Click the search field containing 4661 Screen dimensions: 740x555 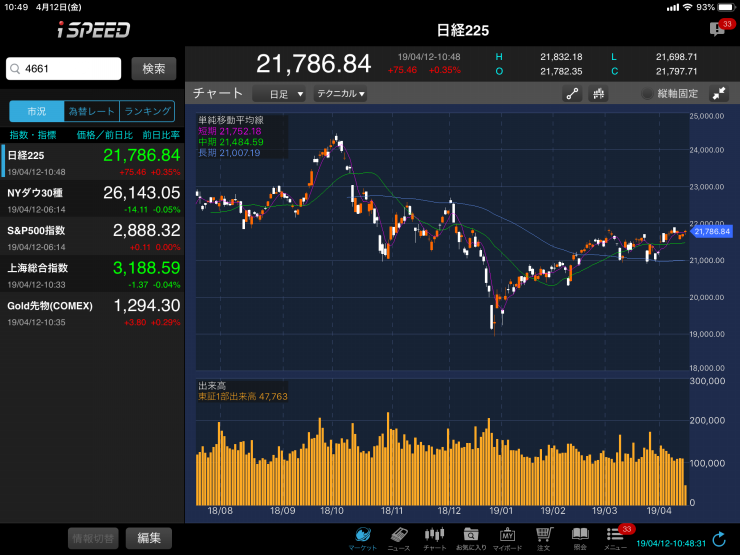pyautogui.click(x=65, y=68)
